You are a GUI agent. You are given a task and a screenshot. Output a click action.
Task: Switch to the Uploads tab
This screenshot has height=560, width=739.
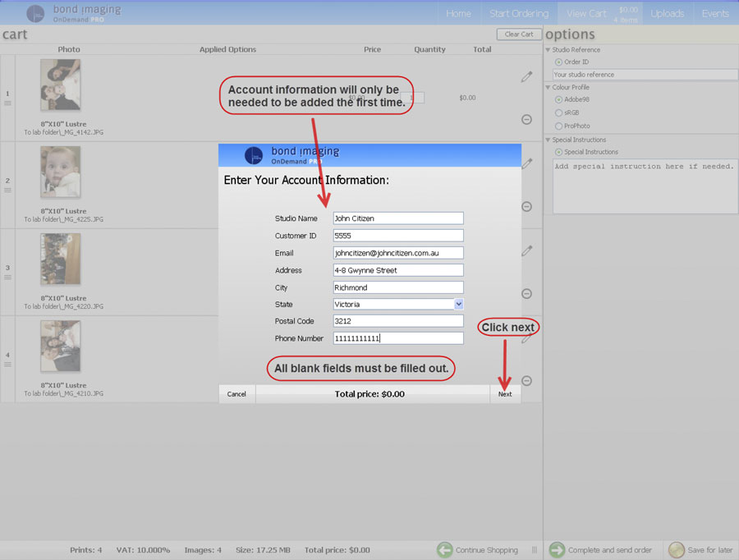point(667,13)
